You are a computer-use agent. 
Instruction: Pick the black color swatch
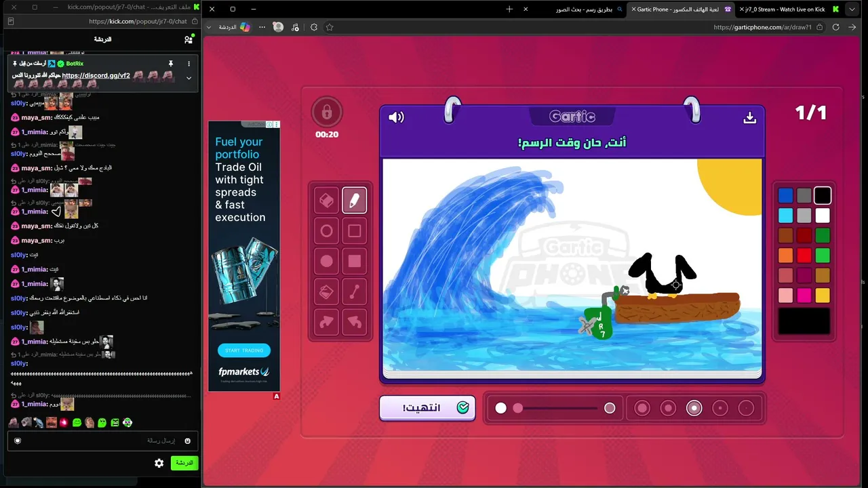(x=822, y=196)
